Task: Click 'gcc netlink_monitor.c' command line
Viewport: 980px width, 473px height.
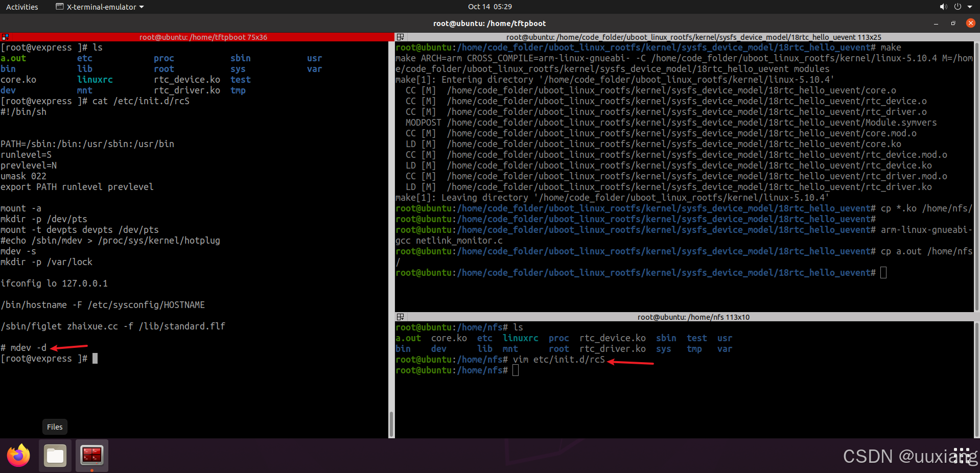Action: click(449, 241)
